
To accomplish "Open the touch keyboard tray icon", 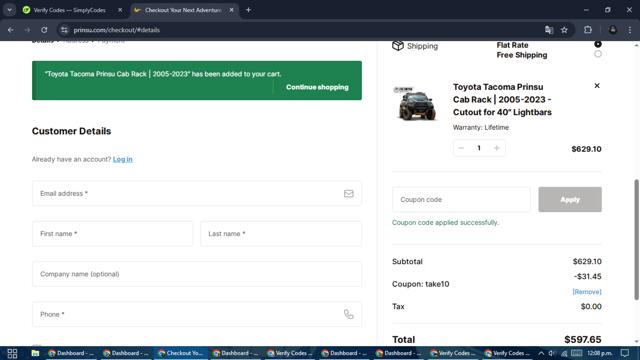I will click(576, 353).
